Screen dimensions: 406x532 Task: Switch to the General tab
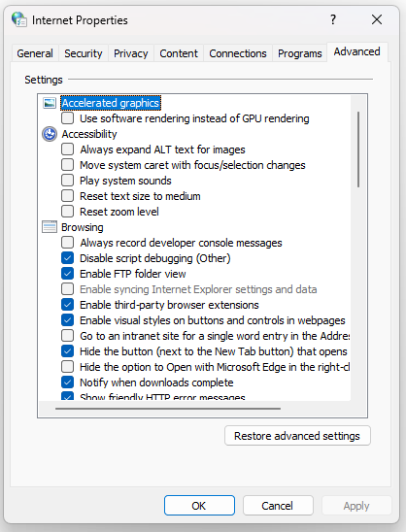35,53
